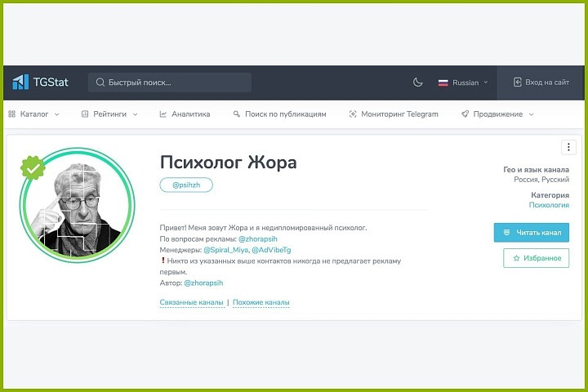Viewport: 588px width, 392px height.
Task: Open the Психология category link
Action: pos(549,206)
